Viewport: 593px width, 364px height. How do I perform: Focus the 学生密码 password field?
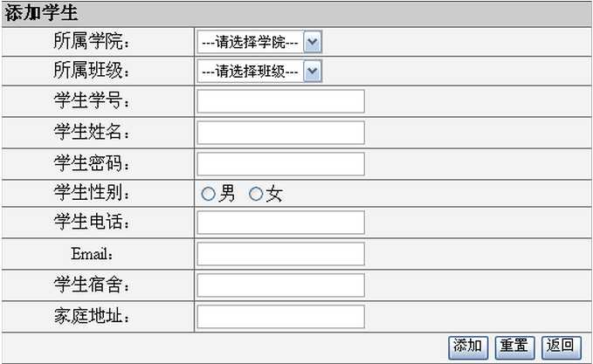(280, 164)
